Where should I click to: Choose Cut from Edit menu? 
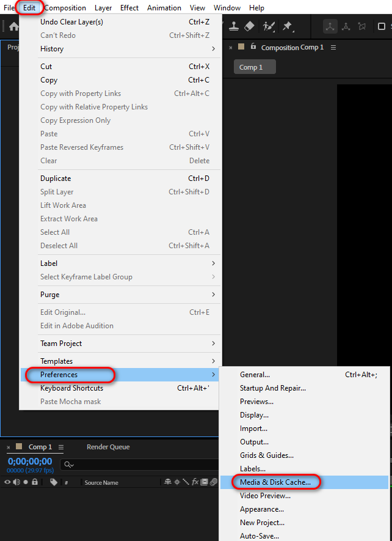tap(120, 67)
